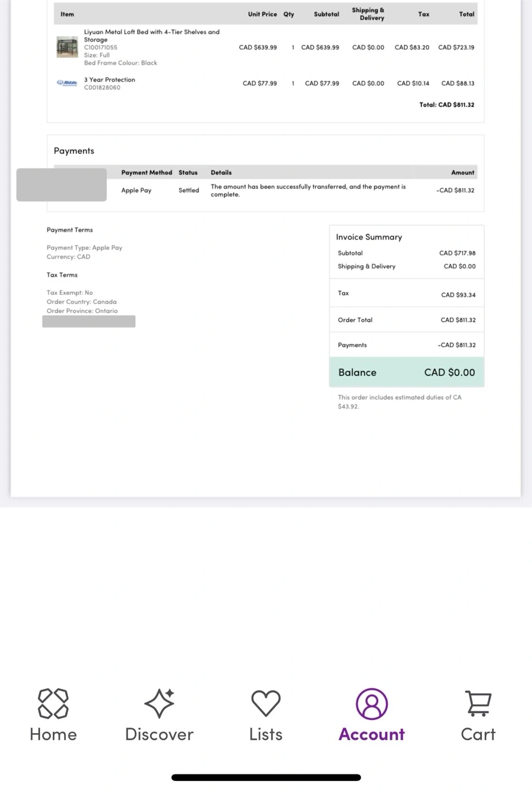The width and height of the screenshot is (532, 792).
Task: Tap the estimated duties note
Action: point(400,402)
